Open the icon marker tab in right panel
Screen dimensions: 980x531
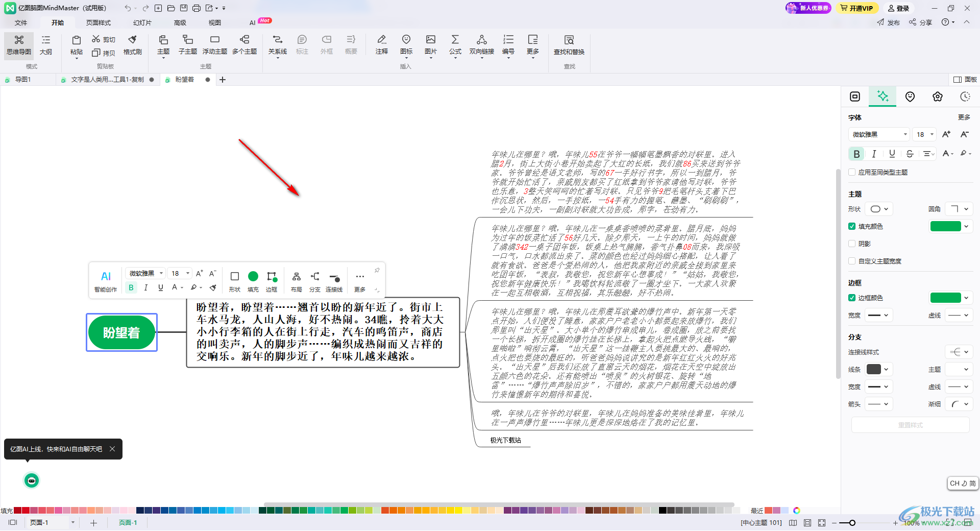click(x=910, y=96)
